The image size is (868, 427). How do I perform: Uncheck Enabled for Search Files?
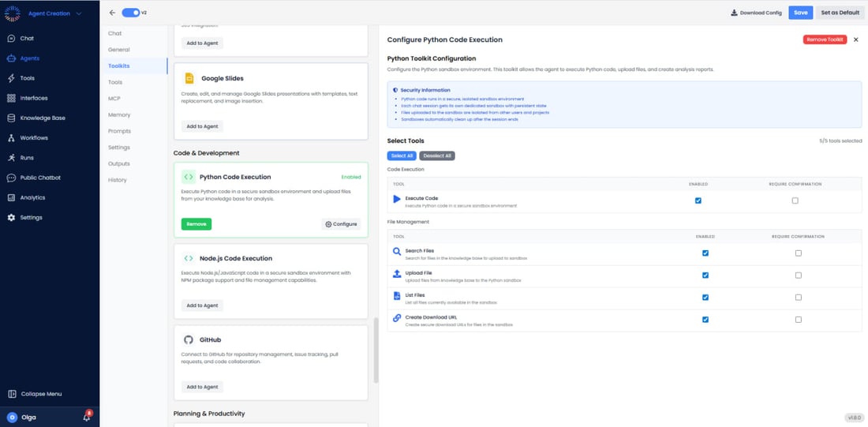(x=705, y=253)
